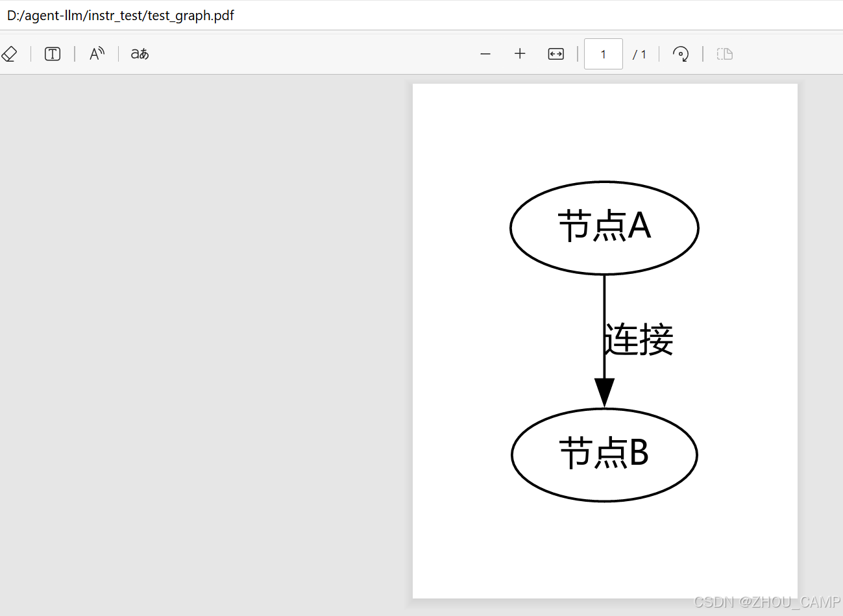Image resolution: width=843 pixels, height=616 pixels.
Task: Click the page number input box
Action: 603,54
